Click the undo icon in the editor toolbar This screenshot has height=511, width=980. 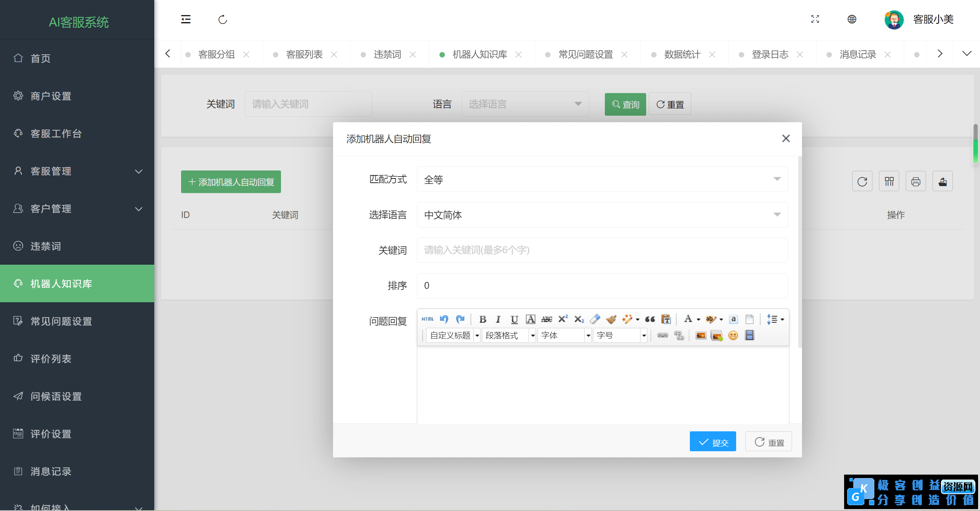click(x=444, y=319)
